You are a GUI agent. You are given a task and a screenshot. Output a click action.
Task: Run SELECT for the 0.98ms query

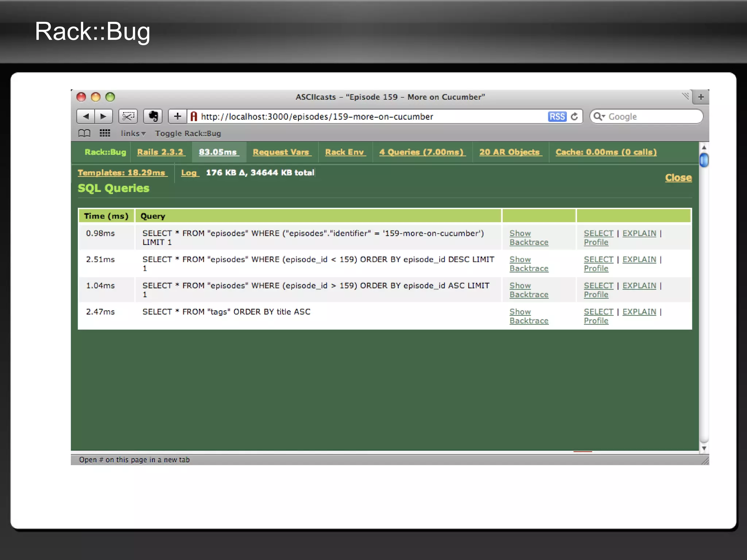[599, 233]
